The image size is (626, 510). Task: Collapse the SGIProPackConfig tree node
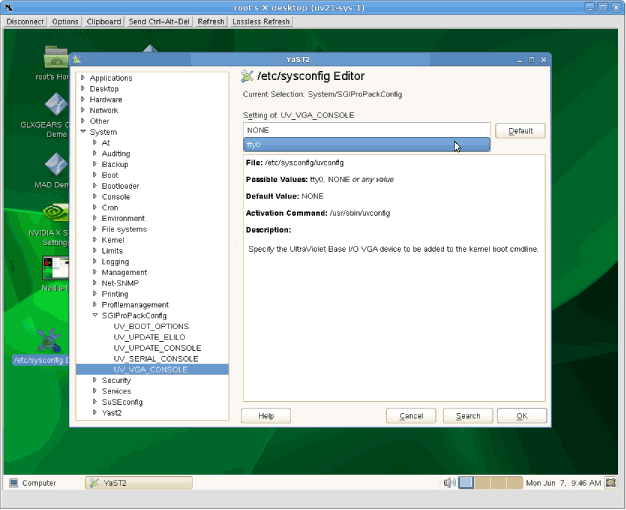[95, 315]
